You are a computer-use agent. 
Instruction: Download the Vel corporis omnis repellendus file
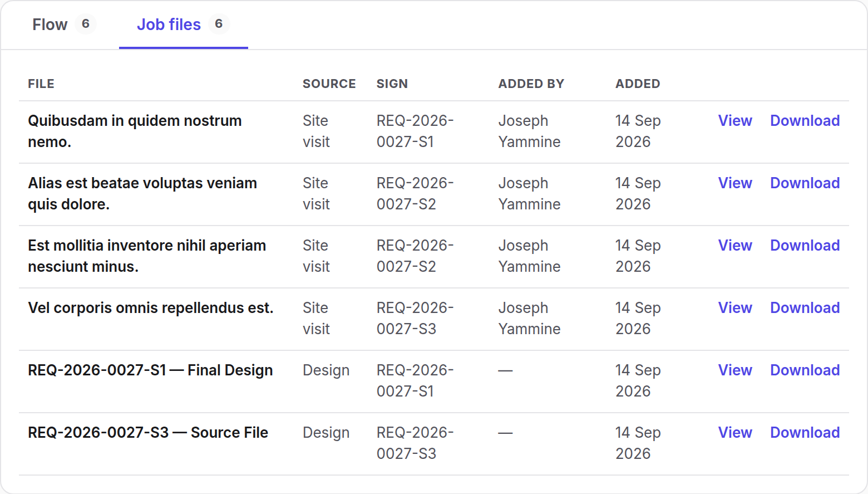[805, 308]
